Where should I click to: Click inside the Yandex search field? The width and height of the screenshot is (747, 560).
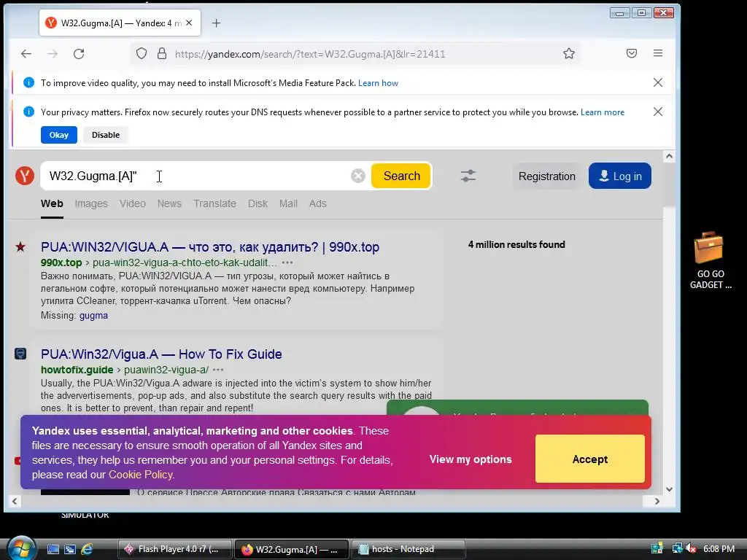point(196,176)
